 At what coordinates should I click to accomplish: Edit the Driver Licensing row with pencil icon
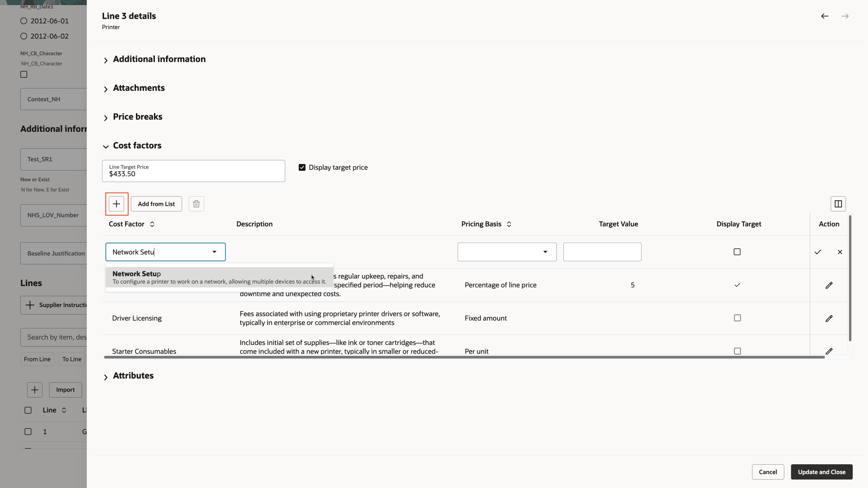[829, 319]
